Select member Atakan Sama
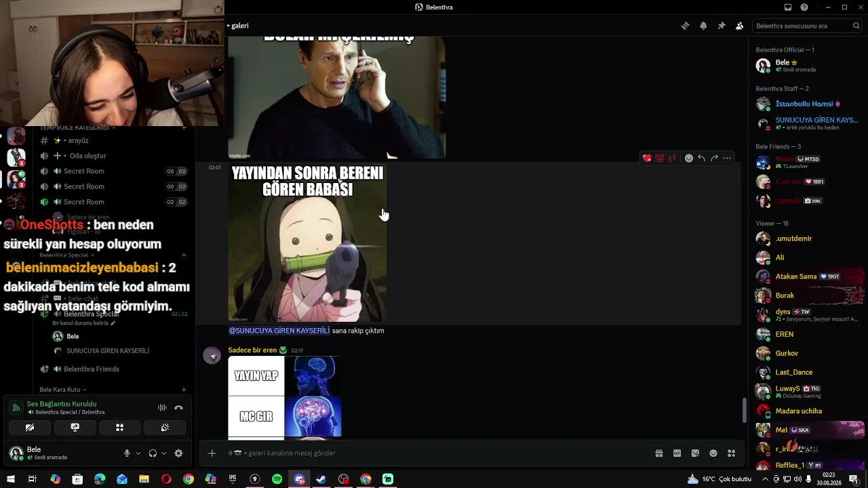The width and height of the screenshot is (868, 488). (808, 277)
